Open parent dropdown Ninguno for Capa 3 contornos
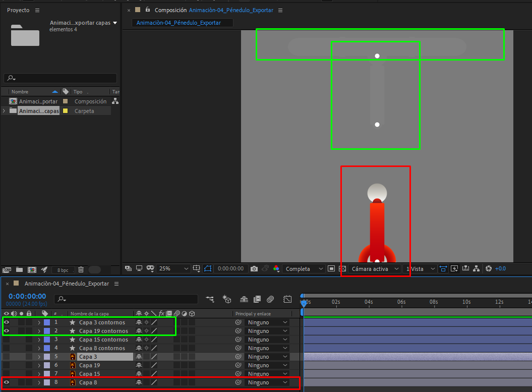Screen dimensions: 532x392 267,322
